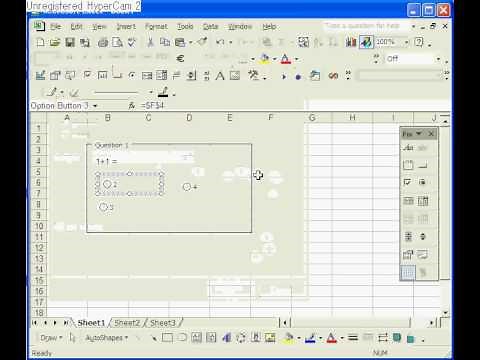Click the Toggle Grid icon in Forms palette
This screenshot has width=480, height=360.
(x=408, y=273)
